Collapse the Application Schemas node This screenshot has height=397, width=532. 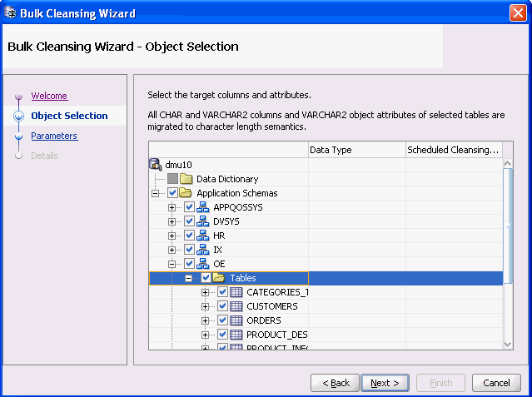pyautogui.click(x=156, y=193)
